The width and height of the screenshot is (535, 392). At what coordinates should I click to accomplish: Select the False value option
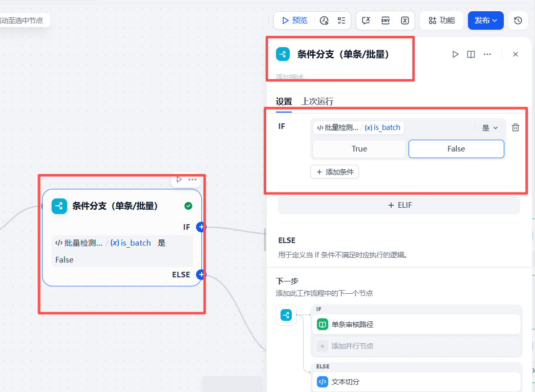click(456, 149)
